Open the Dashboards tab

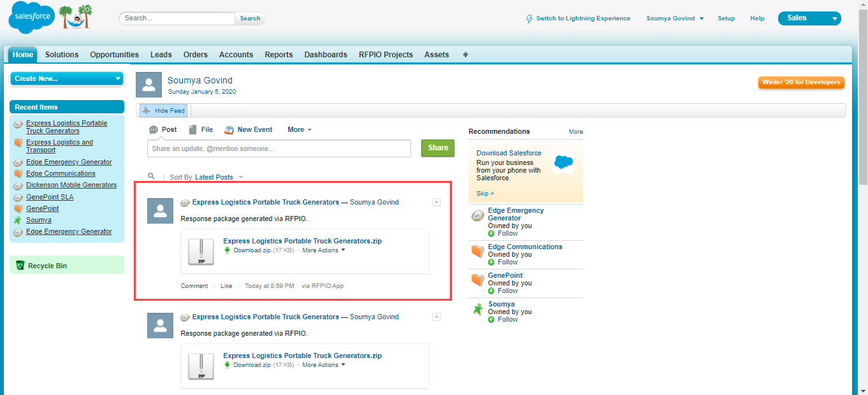(x=326, y=55)
